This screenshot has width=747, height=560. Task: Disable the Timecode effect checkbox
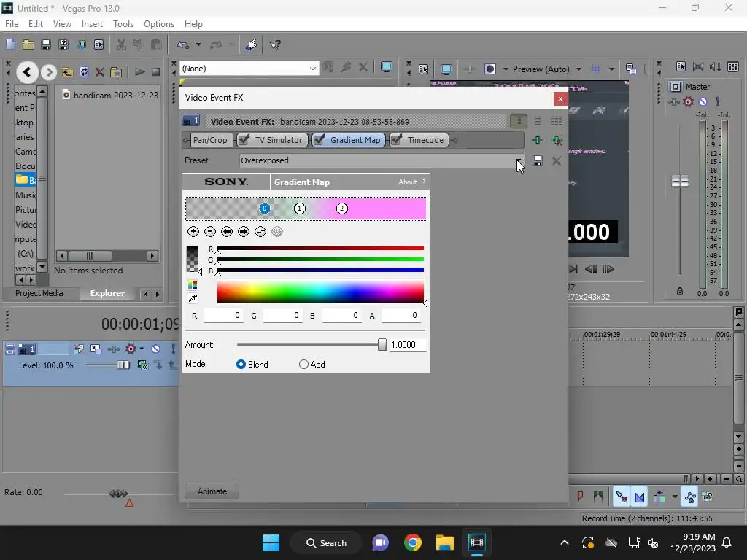[396, 139]
